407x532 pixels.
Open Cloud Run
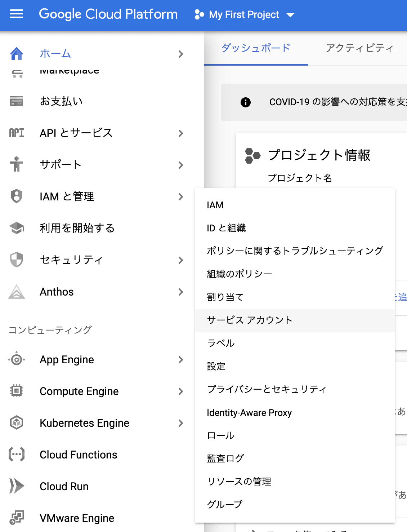click(64, 486)
